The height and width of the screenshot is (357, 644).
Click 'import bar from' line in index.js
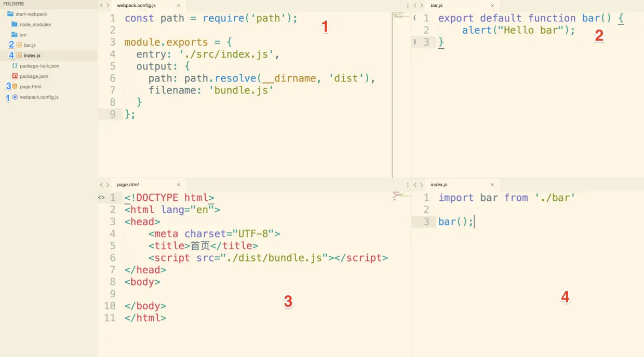507,198
